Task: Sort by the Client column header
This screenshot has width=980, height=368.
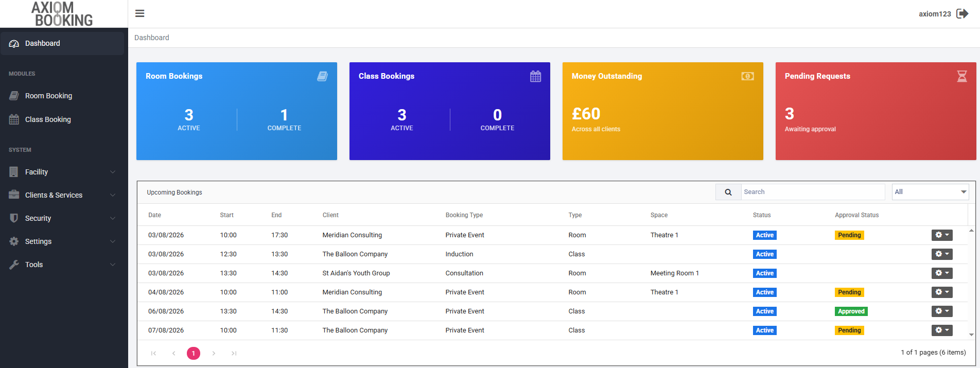Action: [330, 215]
